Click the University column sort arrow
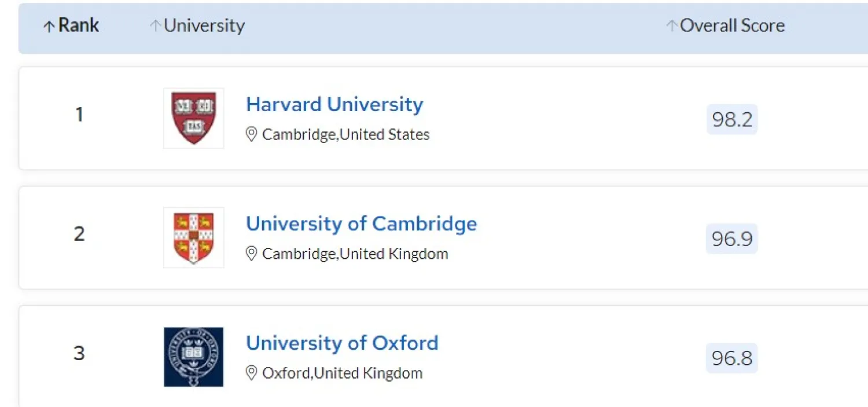 (155, 25)
